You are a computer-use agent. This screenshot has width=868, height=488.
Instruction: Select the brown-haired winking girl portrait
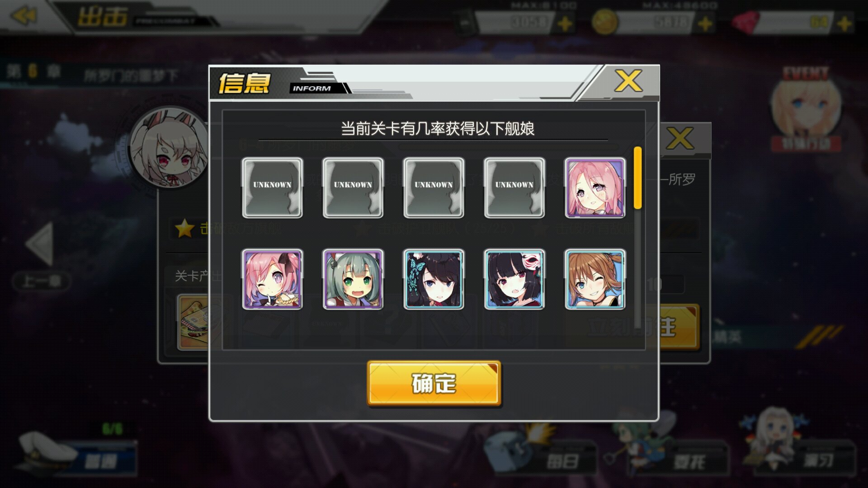[x=595, y=279]
